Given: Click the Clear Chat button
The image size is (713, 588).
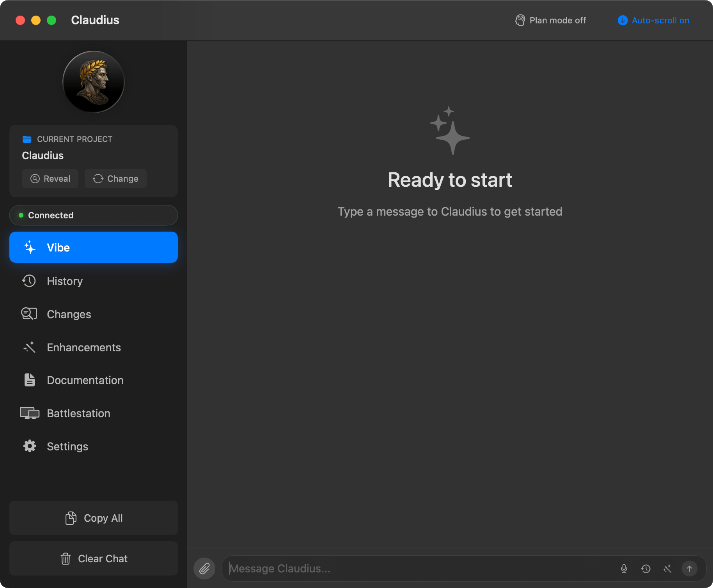Looking at the screenshot, I should pos(93,558).
